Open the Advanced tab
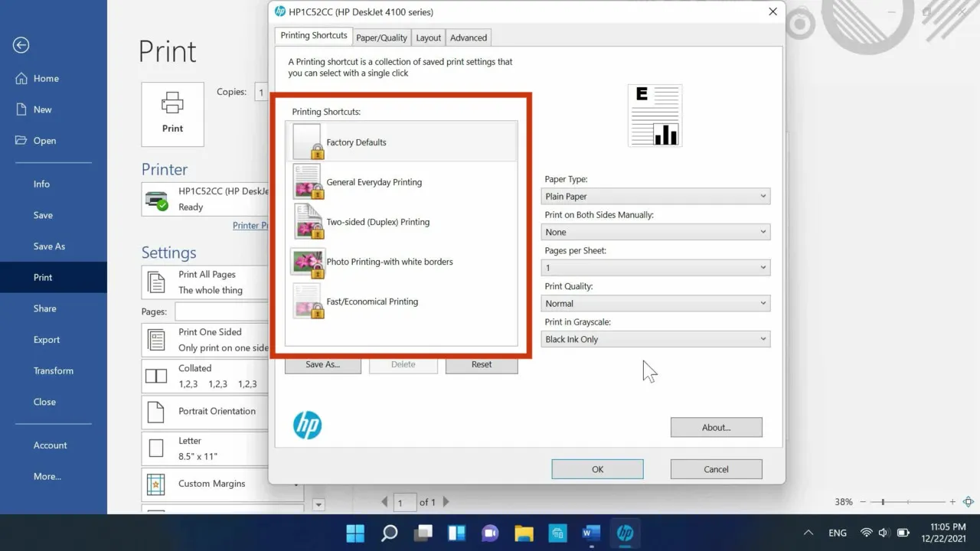 468,37
